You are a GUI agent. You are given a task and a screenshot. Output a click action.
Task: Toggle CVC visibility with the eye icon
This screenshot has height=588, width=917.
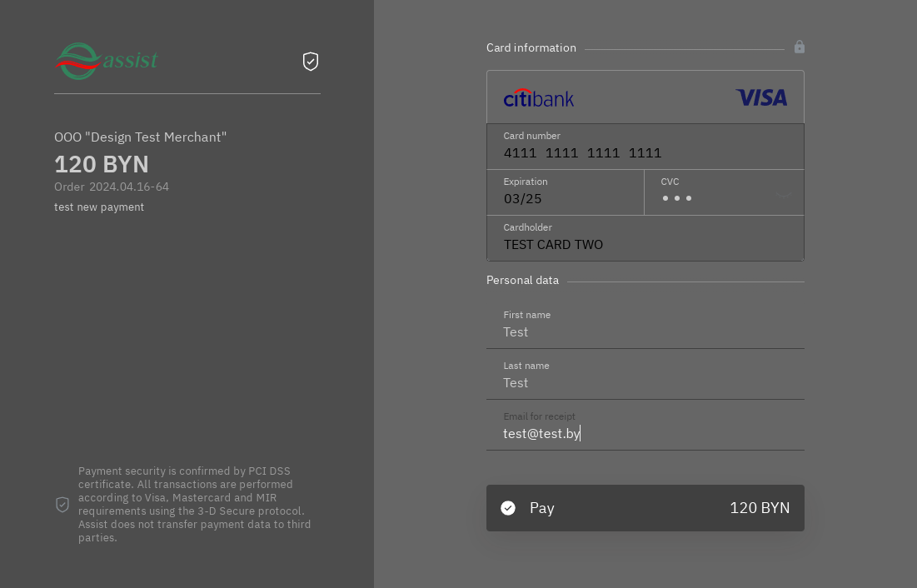[783, 197]
